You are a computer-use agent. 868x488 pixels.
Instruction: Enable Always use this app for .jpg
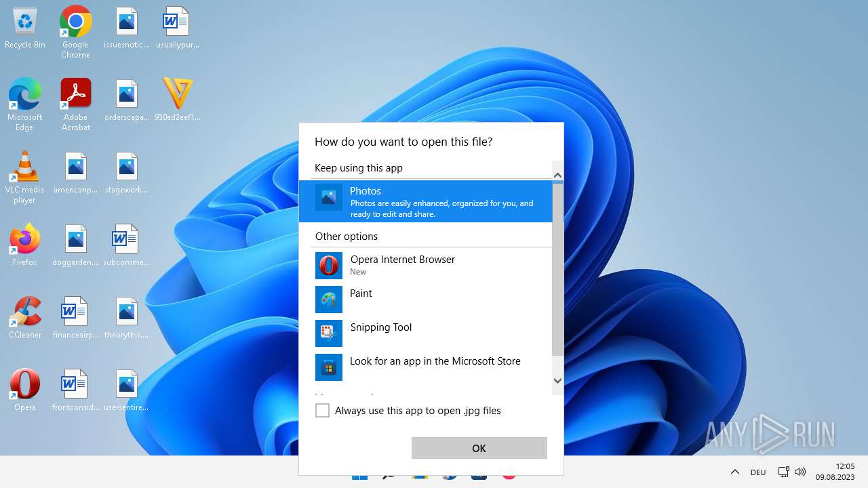pyautogui.click(x=323, y=411)
